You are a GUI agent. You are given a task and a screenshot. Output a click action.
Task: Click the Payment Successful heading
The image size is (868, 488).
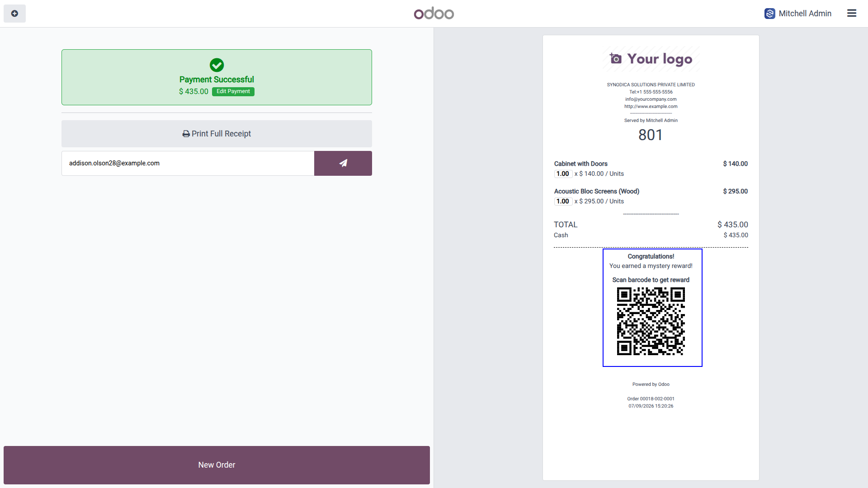tap(217, 80)
